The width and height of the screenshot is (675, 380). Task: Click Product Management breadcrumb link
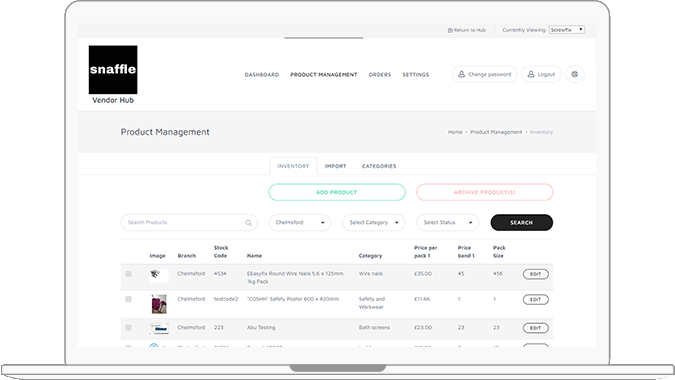(x=496, y=132)
